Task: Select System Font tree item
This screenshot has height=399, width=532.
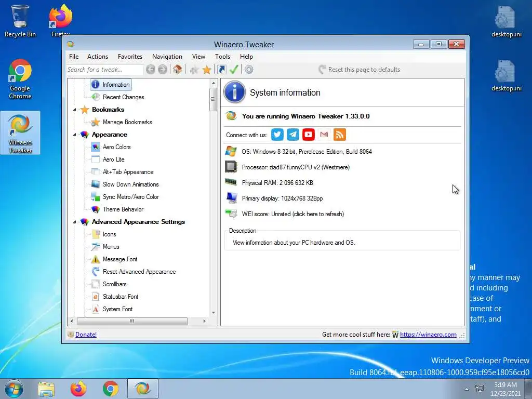Action: coord(117,309)
